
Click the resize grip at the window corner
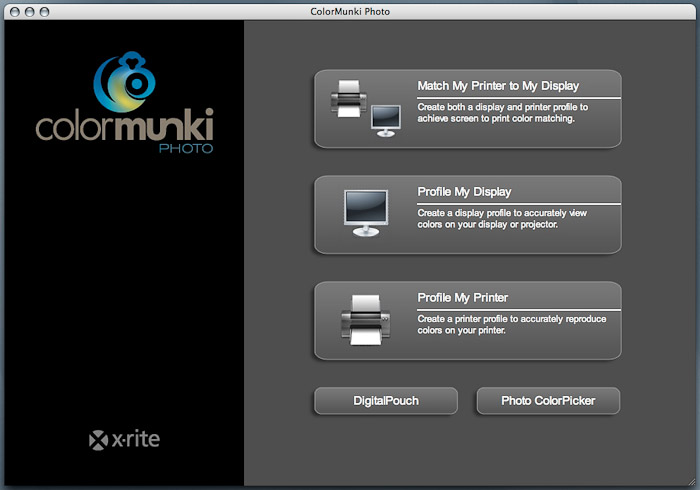point(692,482)
